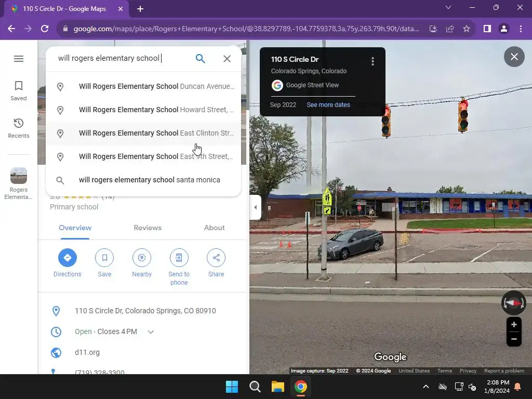532x399 pixels.
Task: Click See more dates link
Action: click(328, 105)
